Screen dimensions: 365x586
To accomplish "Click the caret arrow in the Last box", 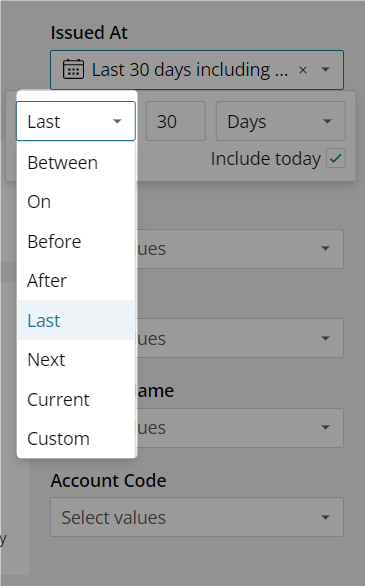I will [117, 121].
